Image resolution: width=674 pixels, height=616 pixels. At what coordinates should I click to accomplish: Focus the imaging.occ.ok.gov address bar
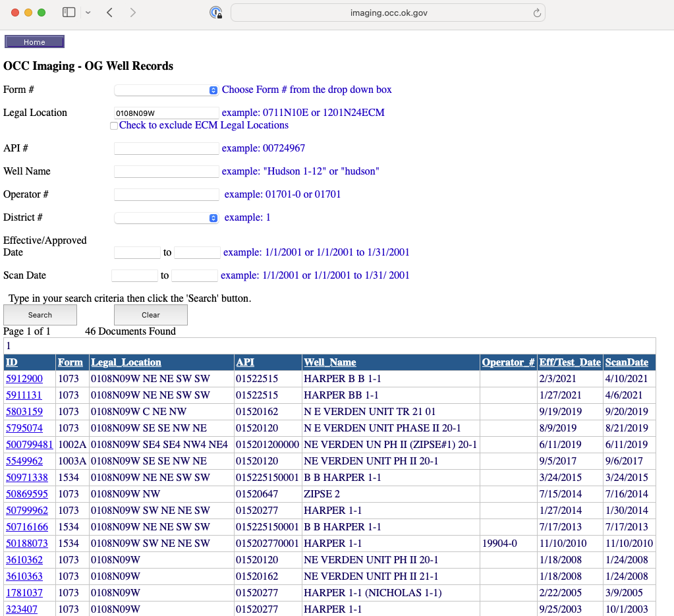coord(388,13)
